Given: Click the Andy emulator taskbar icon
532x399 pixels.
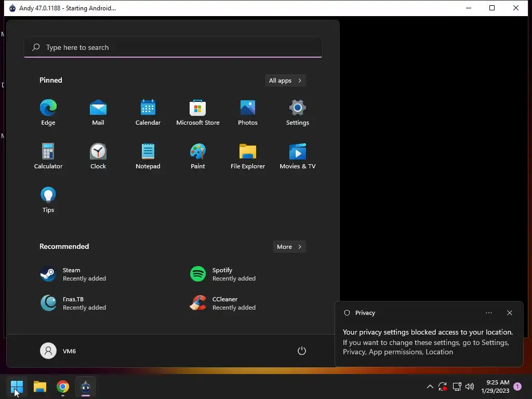Looking at the screenshot, I should pos(86,387).
